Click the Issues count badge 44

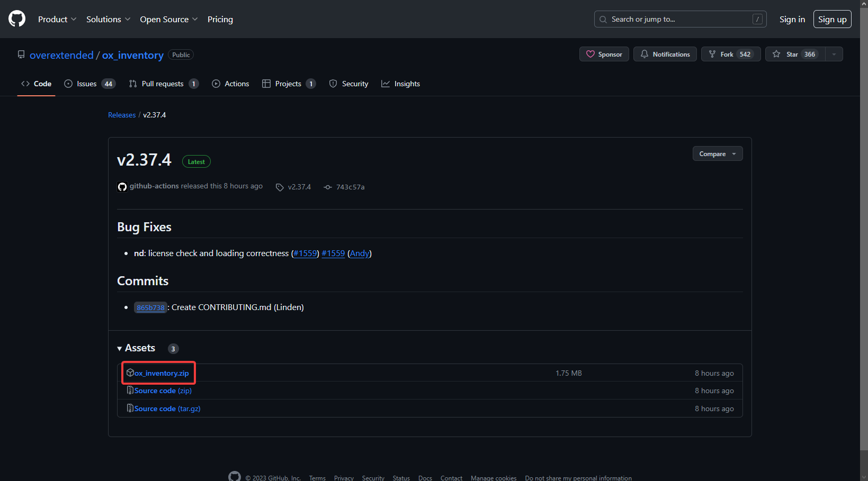(x=109, y=84)
